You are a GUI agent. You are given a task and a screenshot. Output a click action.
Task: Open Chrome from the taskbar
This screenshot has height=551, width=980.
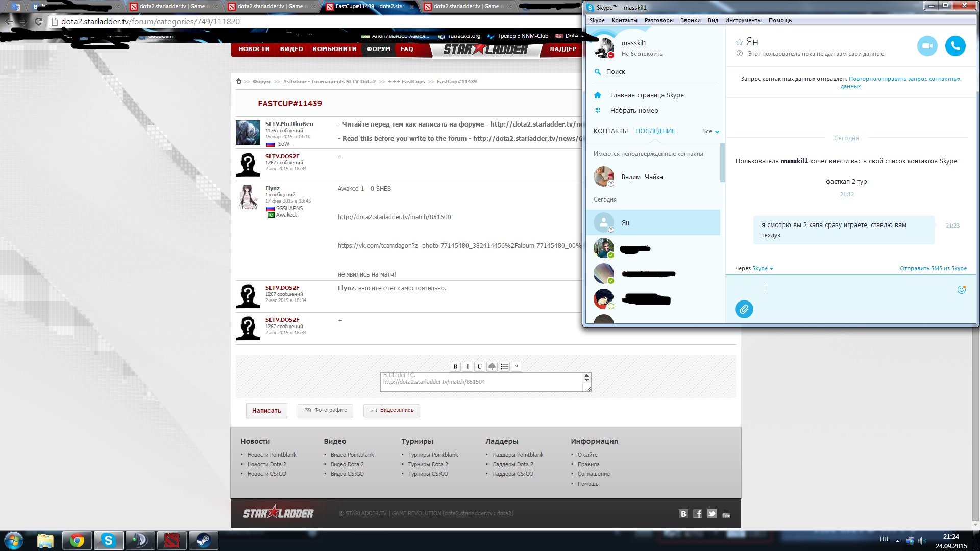point(77,540)
